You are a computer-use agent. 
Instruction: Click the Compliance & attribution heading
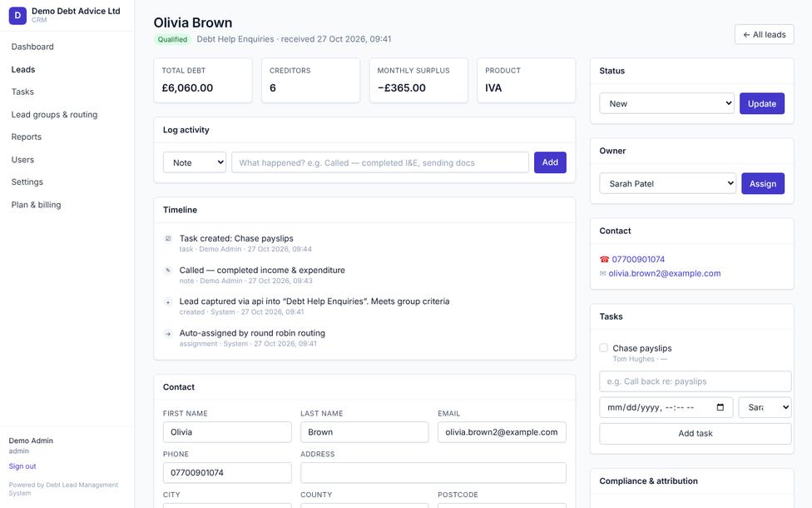tap(648, 481)
